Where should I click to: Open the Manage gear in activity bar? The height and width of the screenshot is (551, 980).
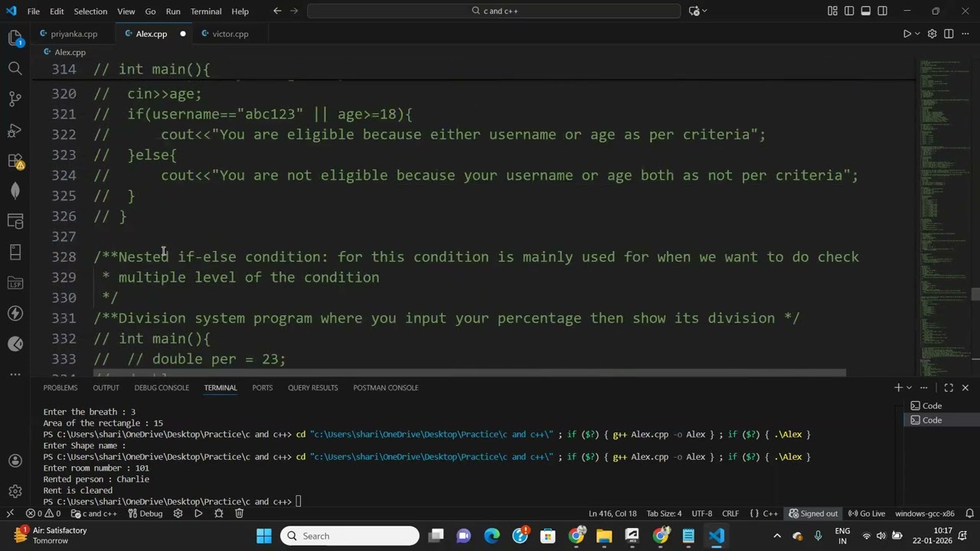[15, 491]
